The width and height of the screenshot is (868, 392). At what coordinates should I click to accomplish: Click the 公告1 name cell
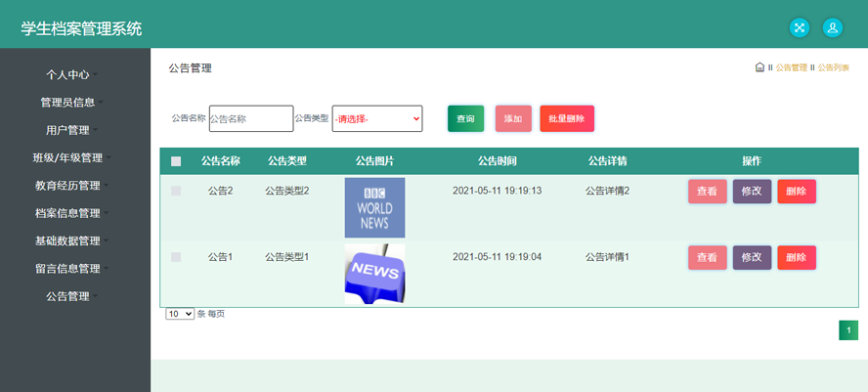(x=220, y=257)
